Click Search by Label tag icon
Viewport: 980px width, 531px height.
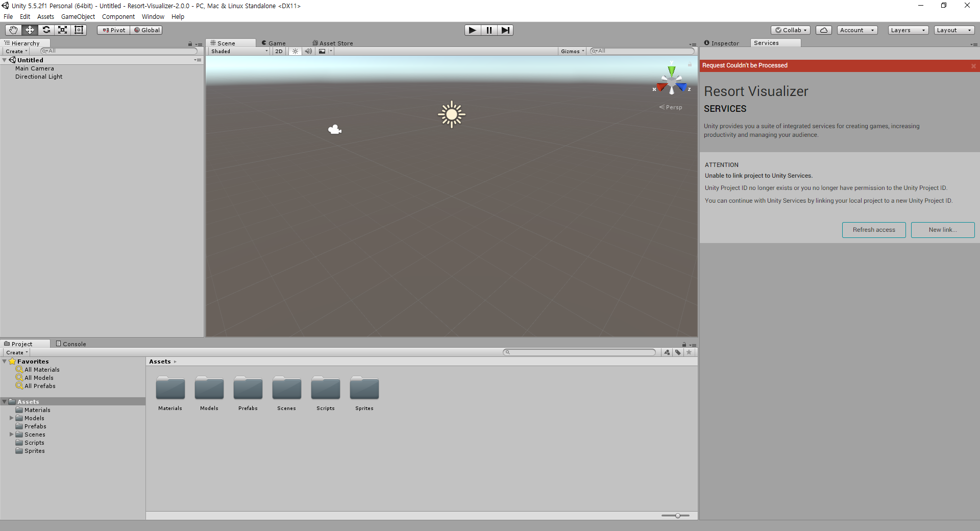coord(678,352)
